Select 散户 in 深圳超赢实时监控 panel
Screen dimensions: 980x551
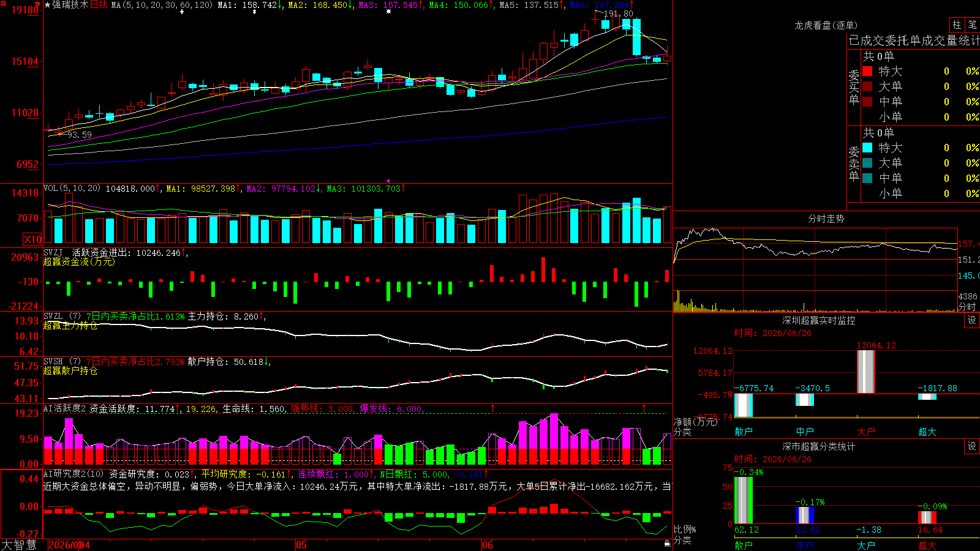pos(744,432)
